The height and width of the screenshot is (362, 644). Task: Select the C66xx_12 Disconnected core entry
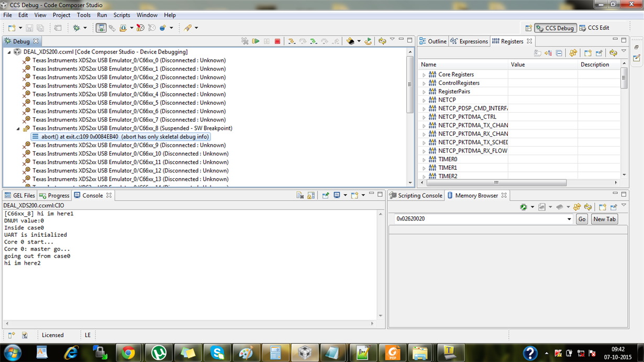130,170
